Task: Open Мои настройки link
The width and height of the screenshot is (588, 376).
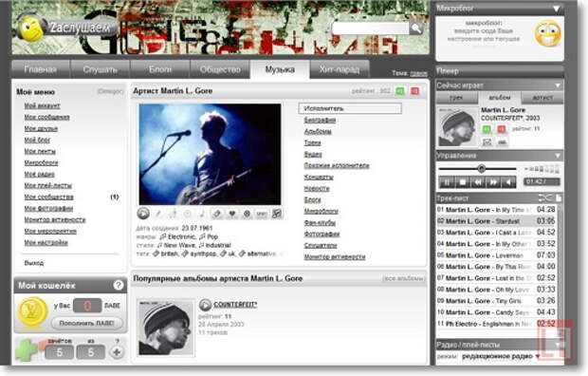Action: click(x=46, y=243)
